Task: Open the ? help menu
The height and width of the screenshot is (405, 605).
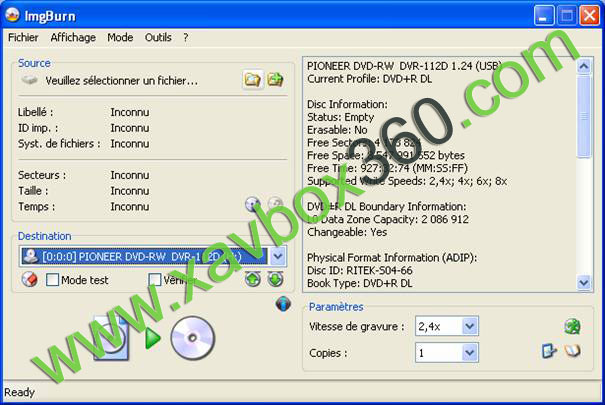Action: (x=186, y=37)
